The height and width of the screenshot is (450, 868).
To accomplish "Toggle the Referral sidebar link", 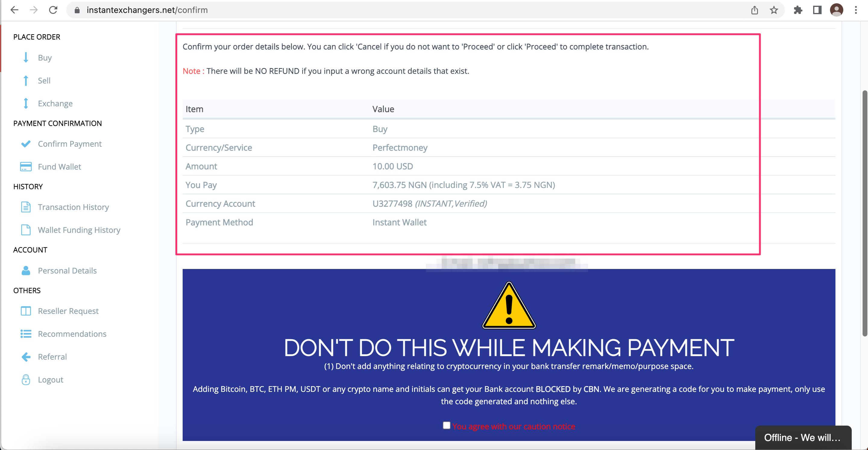I will pyautogui.click(x=52, y=356).
